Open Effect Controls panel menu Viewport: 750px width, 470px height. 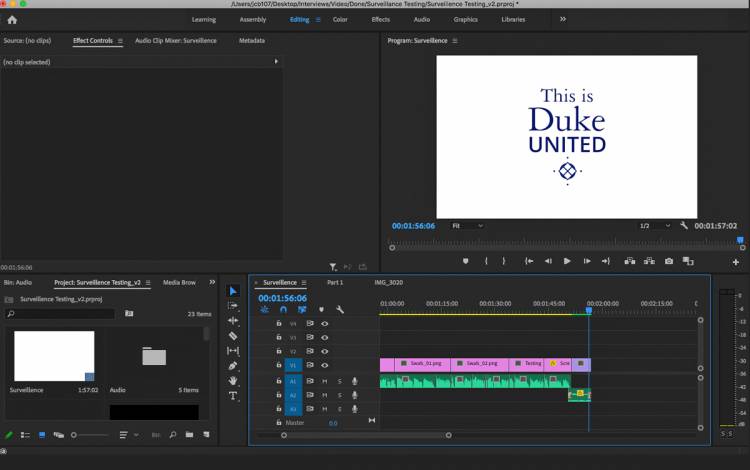click(x=120, y=41)
